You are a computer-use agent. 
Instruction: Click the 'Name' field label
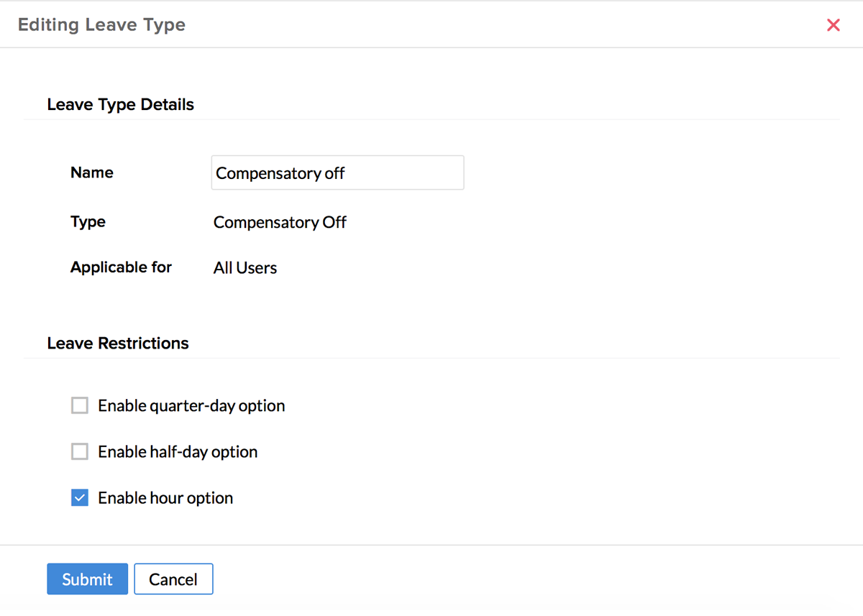(92, 173)
